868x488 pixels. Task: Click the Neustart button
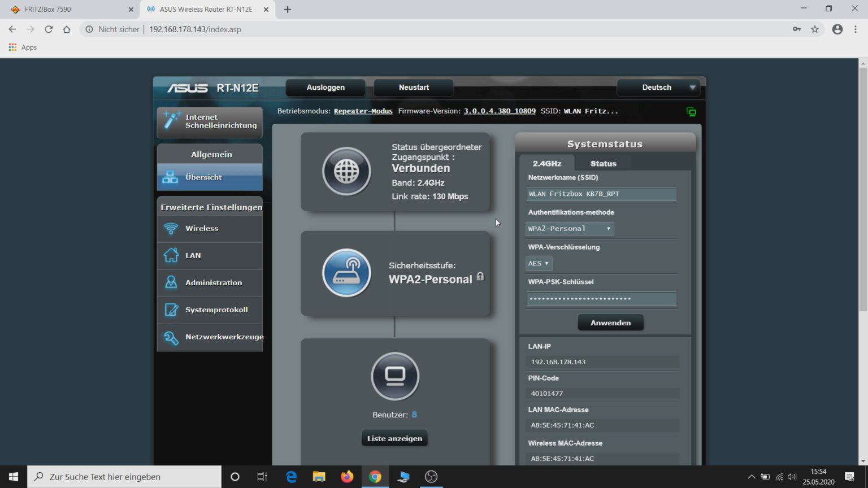[x=414, y=88]
